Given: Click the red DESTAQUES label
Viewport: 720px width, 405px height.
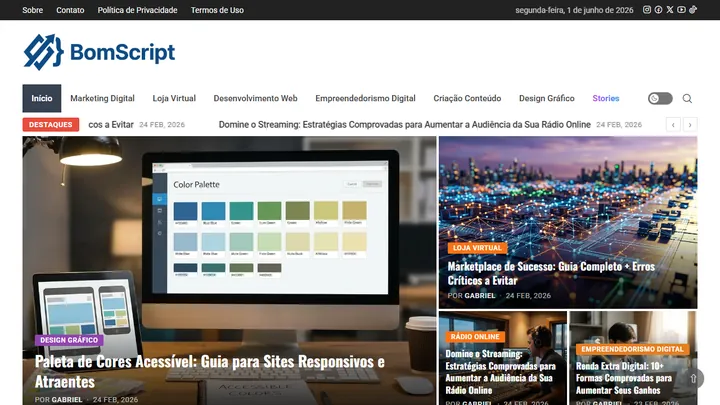Looking at the screenshot, I should click(x=51, y=124).
